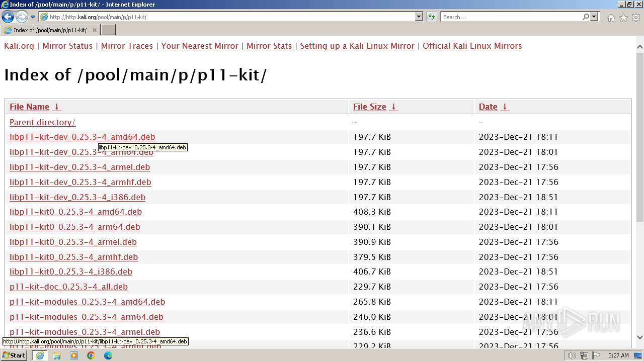This screenshot has width=644, height=362.
Task: Click the File Name descending arrow
Action: tap(57, 107)
